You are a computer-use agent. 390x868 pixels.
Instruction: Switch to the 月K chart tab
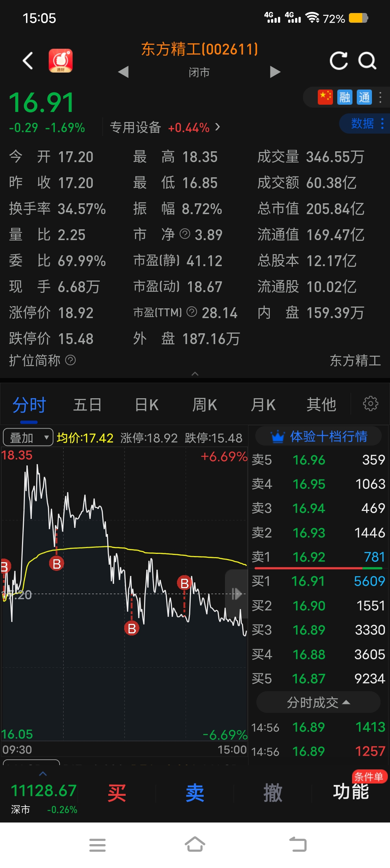(263, 405)
